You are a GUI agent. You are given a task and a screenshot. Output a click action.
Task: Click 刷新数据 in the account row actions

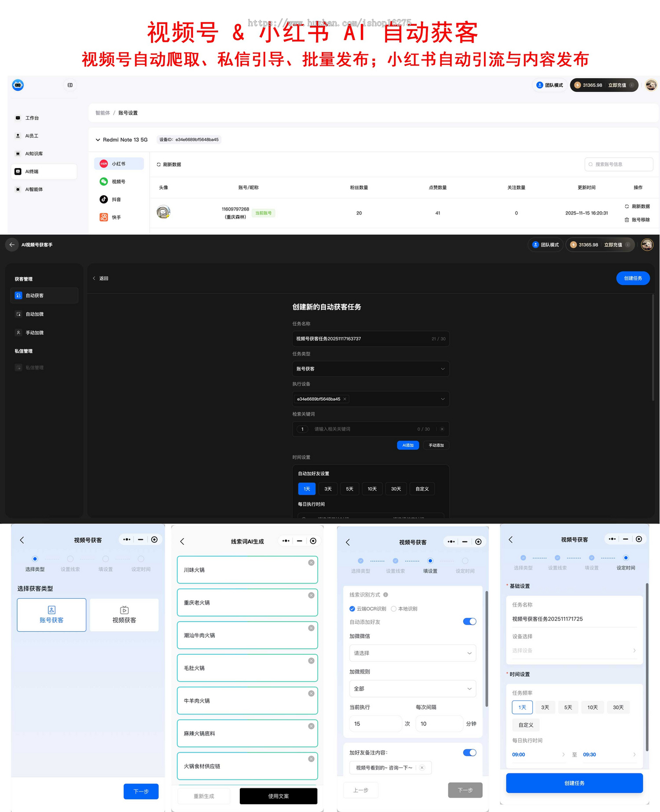pos(637,207)
